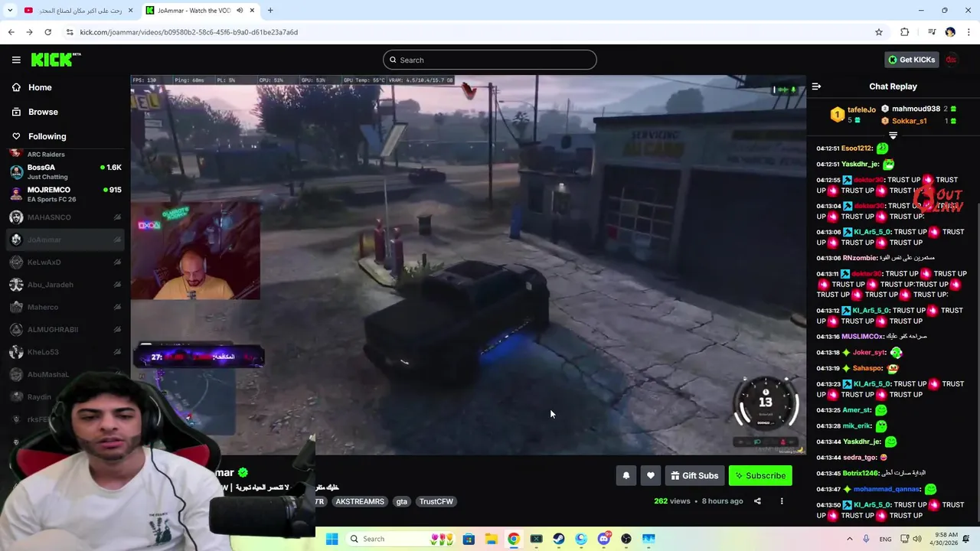Click mohammad_qannas username in chat
Viewport: 980px width, 551px height.
point(886,489)
